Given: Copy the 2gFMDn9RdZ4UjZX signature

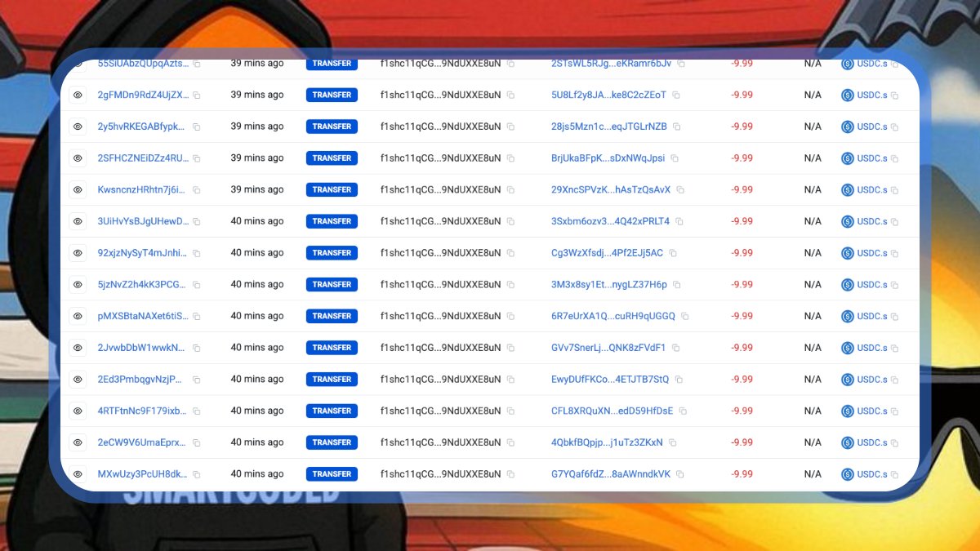Looking at the screenshot, I should (x=197, y=96).
